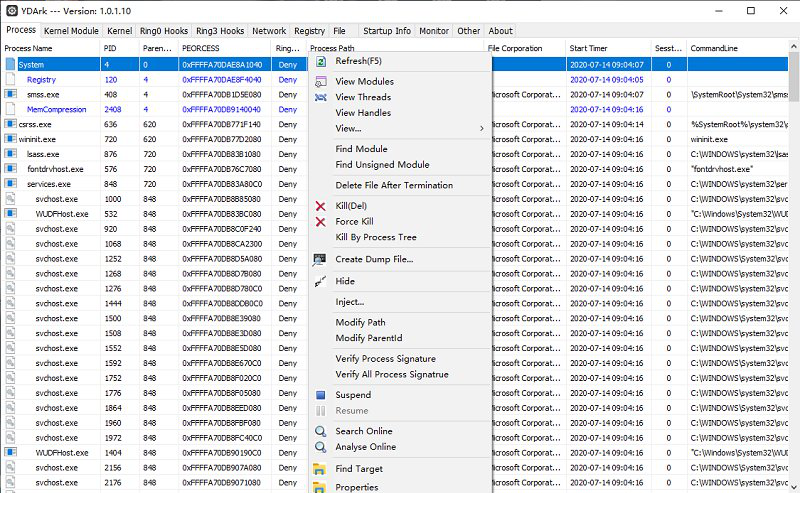The width and height of the screenshot is (800, 512).
Task: Click the services.exe process icon
Action: point(10,183)
